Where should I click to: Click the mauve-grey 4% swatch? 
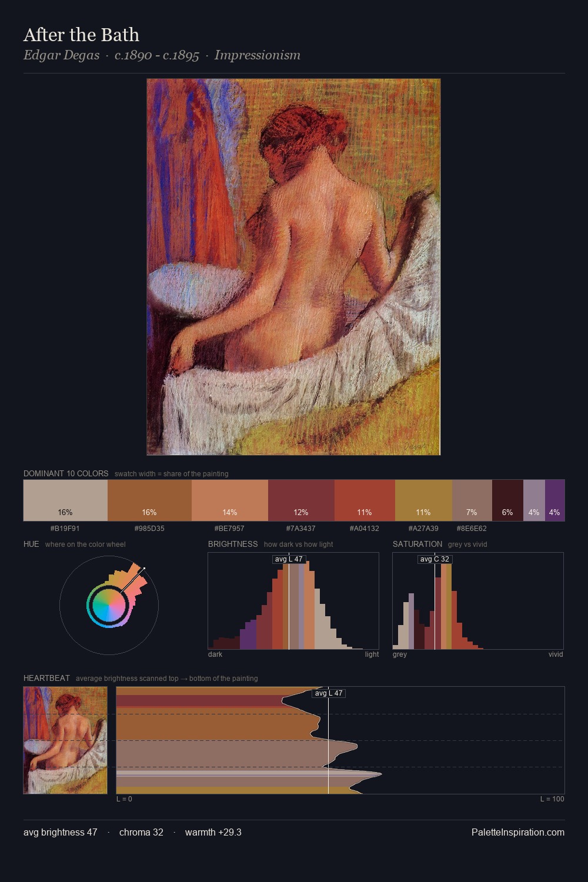534,500
